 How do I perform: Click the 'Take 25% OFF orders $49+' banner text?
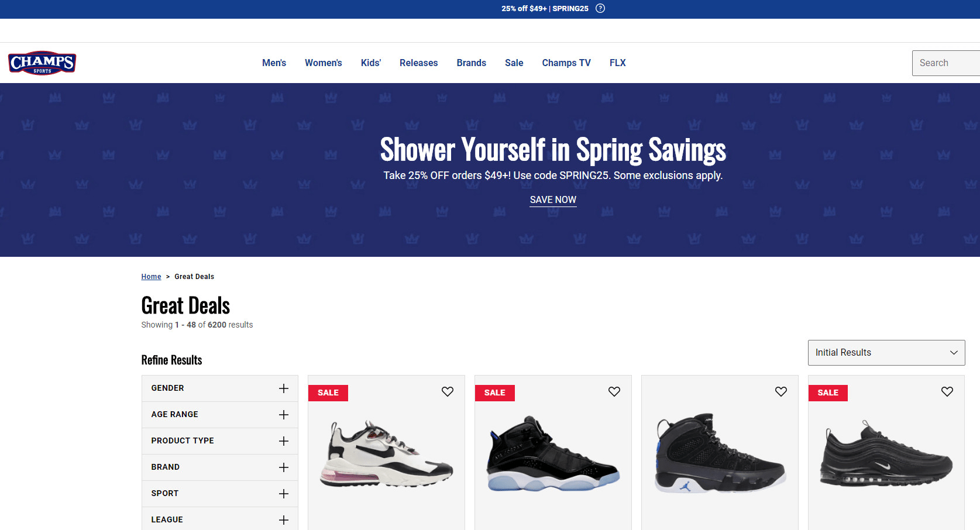click(553, 175)
